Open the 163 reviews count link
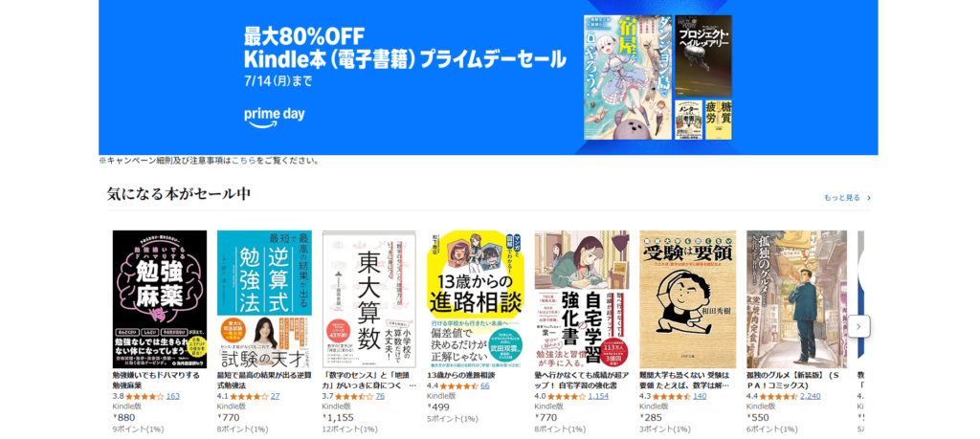This screenshot has height=439, width=980. pyautogui.click(x=173, y=396)
